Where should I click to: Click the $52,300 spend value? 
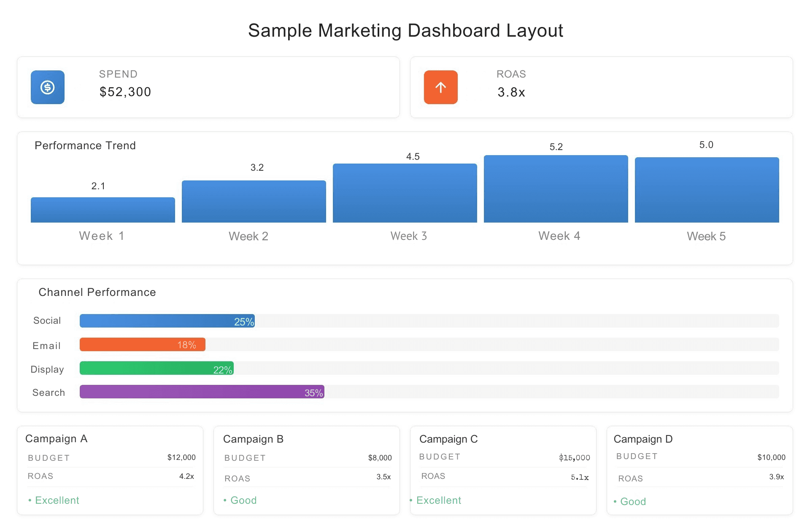(125, 92)
